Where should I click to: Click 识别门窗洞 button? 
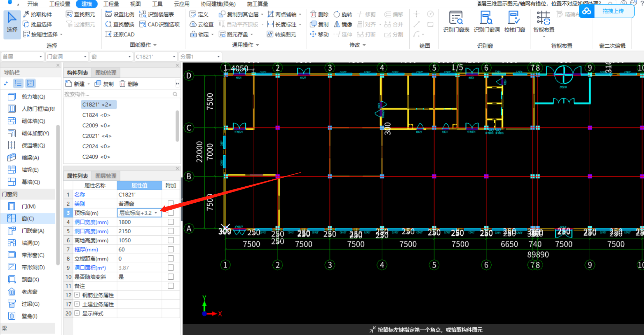click(486, 22)
